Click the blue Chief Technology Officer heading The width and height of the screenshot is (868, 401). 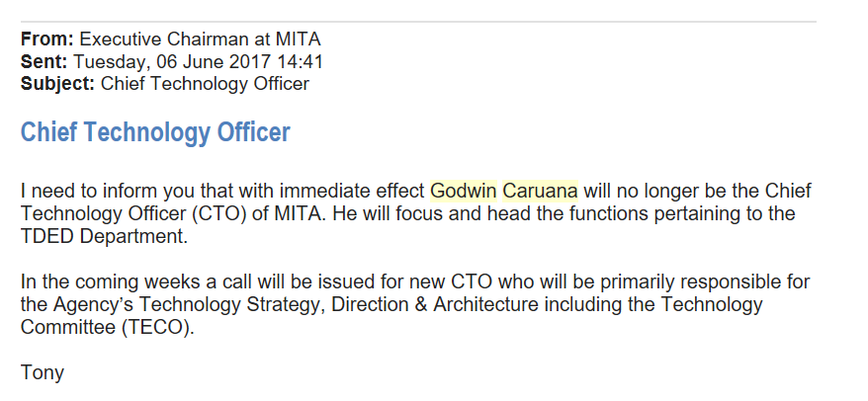click(x=155, y=132)
